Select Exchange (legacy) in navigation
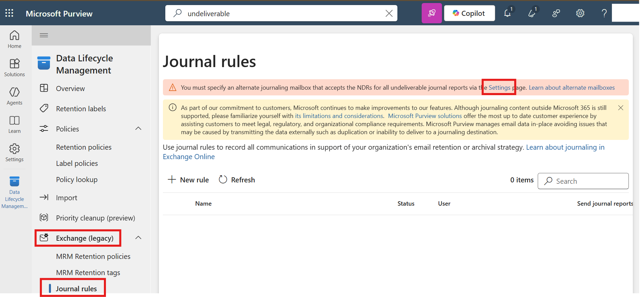Image resolution: width=644 pixels, height=297 pixels. [x=85, y=238]
